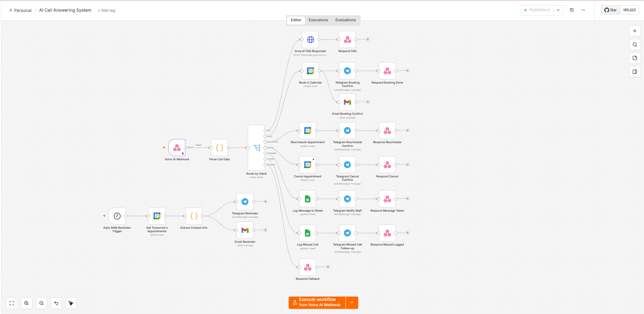Click the GitHub Star button
644x314 pixels.
point(610,10)
